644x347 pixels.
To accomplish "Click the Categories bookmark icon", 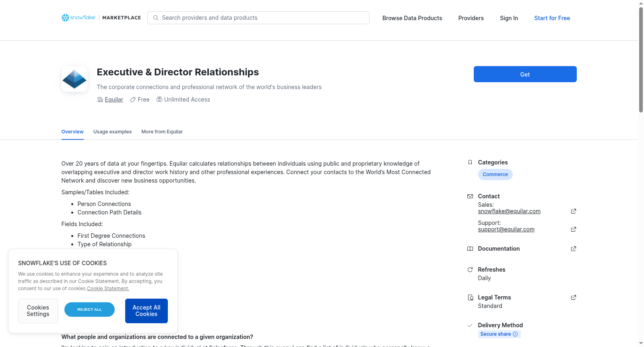I will pyautogui.click(x=470, y=162).
